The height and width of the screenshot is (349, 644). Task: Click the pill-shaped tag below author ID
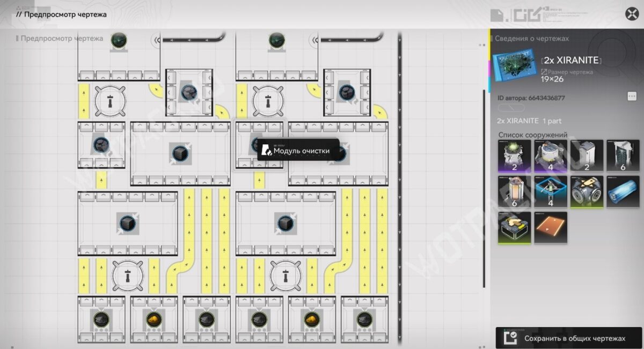click(x=511, y=108)
